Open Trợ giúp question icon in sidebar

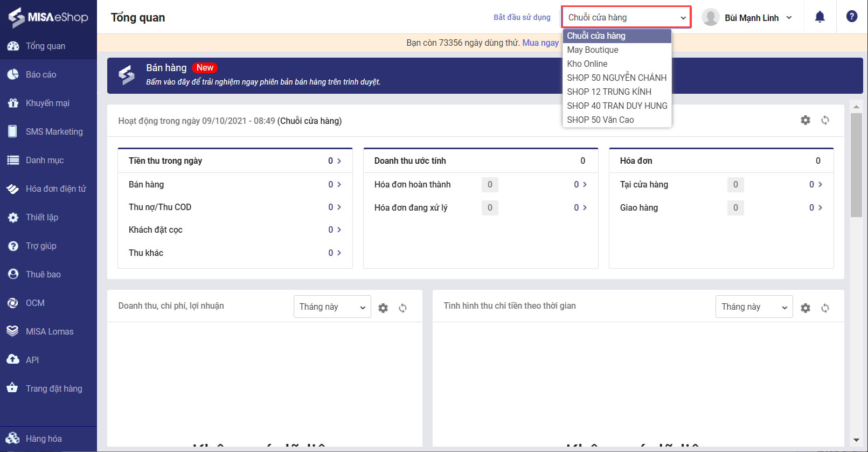click(x=13, y=246)
